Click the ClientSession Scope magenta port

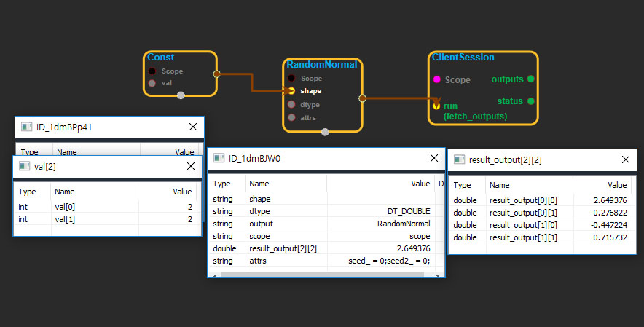(437, 79)
